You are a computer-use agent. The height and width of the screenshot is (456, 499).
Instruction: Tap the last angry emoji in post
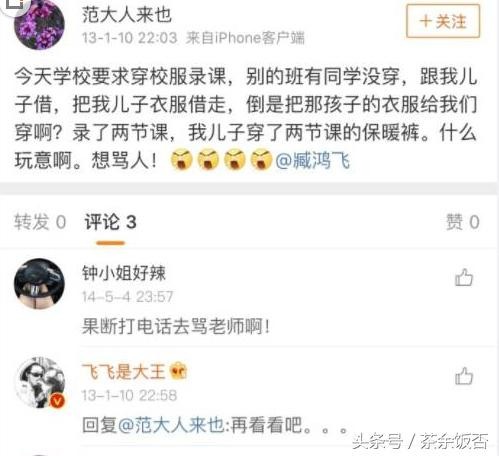[261, 159]
